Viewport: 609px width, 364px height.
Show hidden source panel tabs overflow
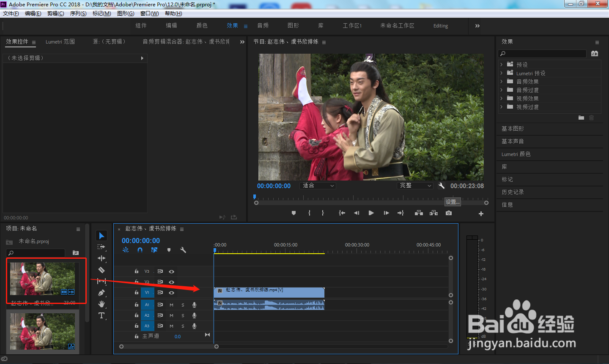click(x=242, y=42)
